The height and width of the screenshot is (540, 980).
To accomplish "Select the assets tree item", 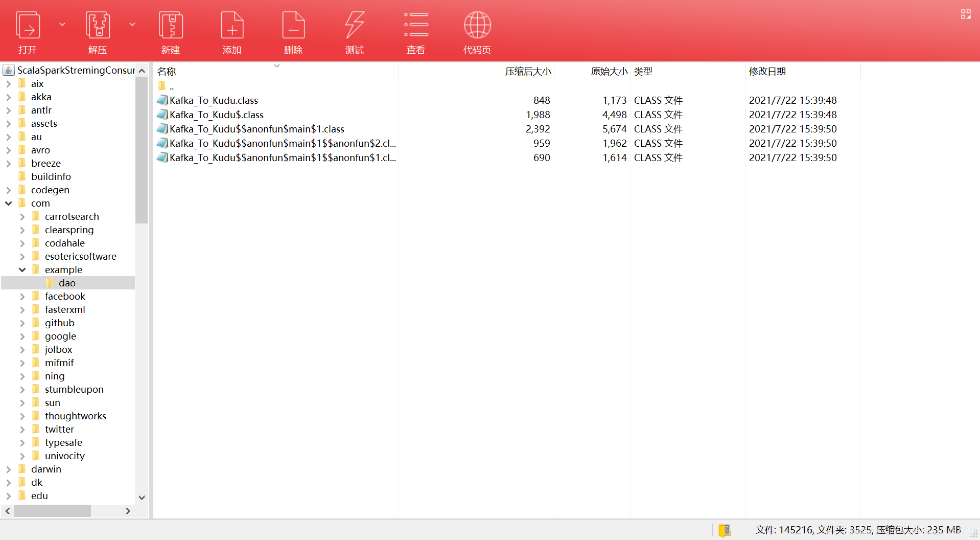I will tap(44, 123).
